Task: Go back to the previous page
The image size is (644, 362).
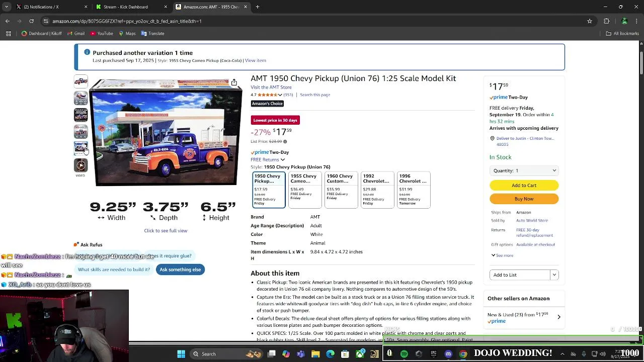Action: pos(7,21)
